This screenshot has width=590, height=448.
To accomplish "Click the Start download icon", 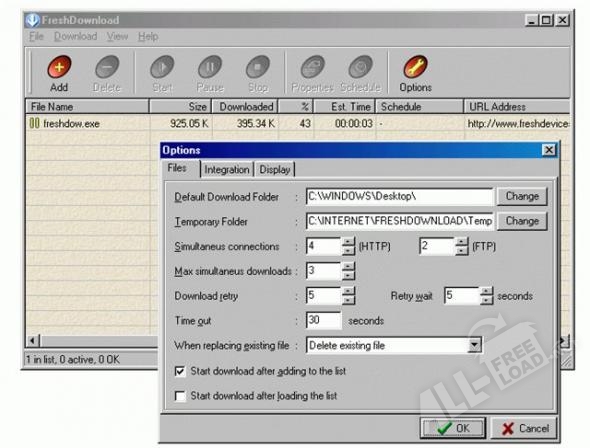I will coord(162,67).
